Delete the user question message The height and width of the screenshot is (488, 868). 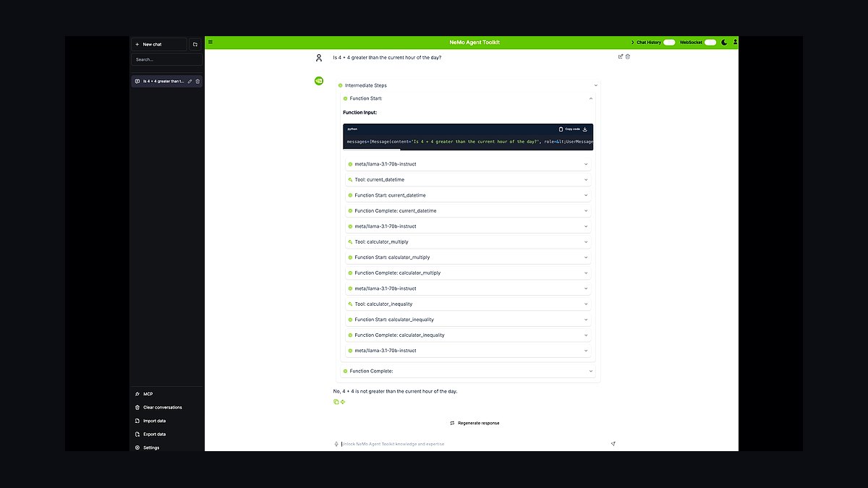point(627,56)
